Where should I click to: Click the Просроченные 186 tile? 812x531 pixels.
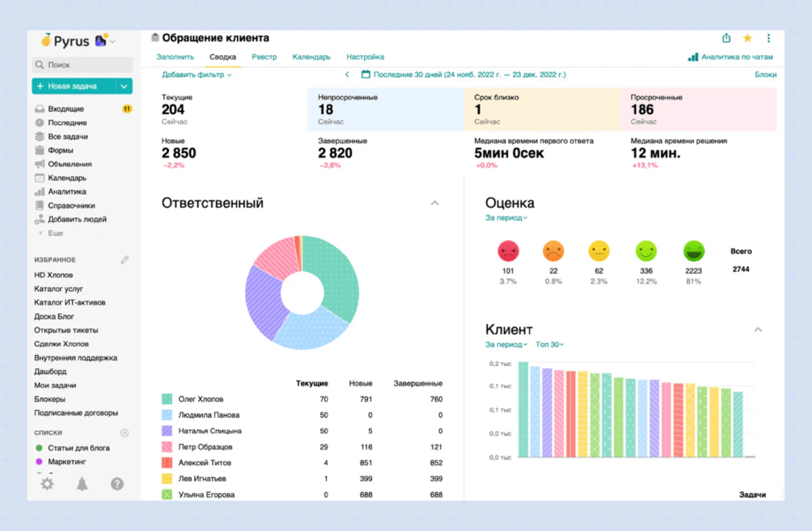[x=699, y=109]
